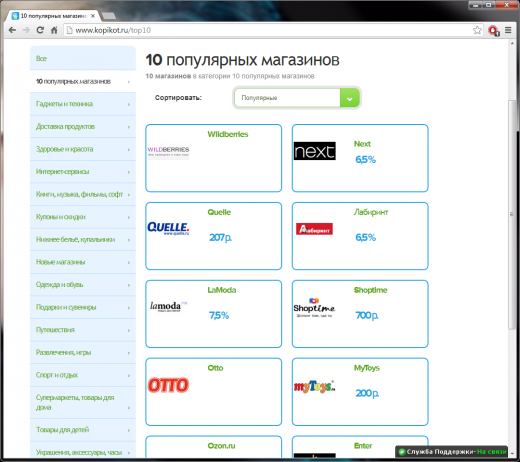The height and width of the screenshot is (462, 520).
Task: Click the Служба Поддержки chat button
Action: click(x=452, y=452)
